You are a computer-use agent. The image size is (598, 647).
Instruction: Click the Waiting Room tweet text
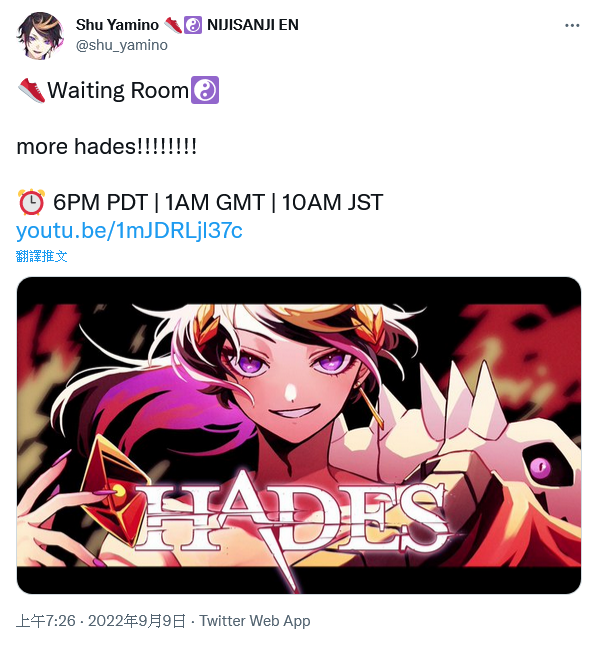[x=118, y=90]
